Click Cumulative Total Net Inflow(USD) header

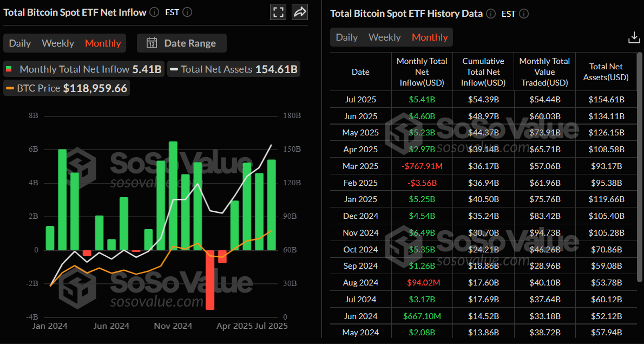pos(483,72)
